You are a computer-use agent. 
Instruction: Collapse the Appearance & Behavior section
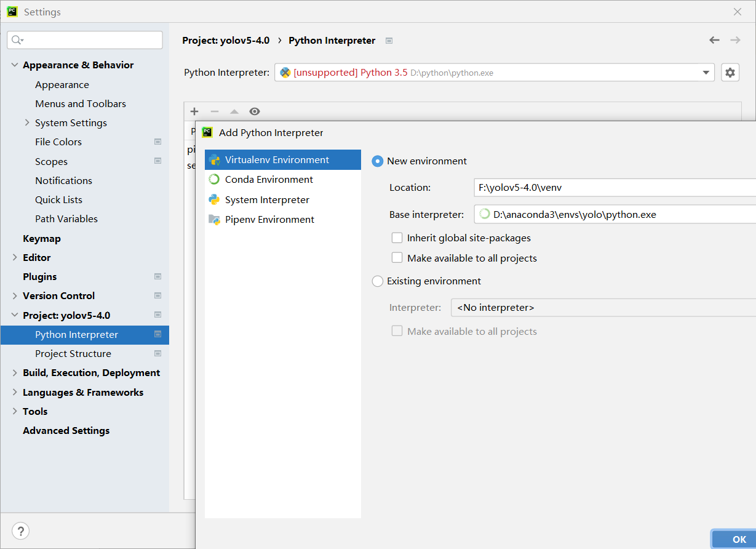pos(15,65)
